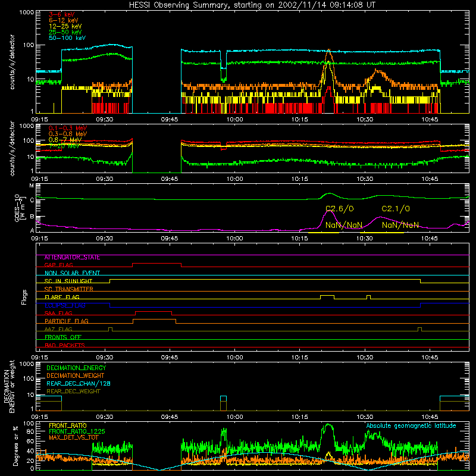Click the DECIMATION ENERGY or weight axis label
The image size is (476, 476).
coord(10,386)
